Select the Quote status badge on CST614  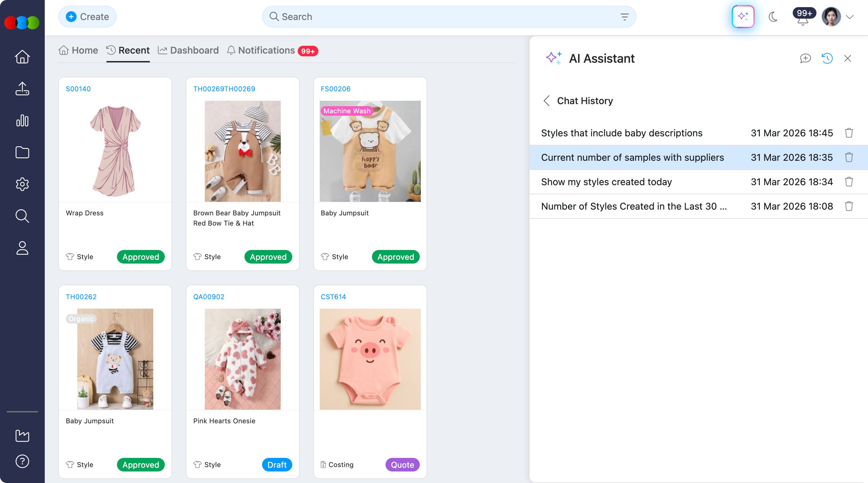(x=402, y=465)
